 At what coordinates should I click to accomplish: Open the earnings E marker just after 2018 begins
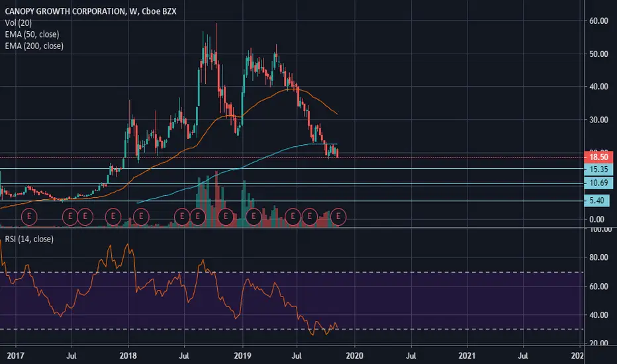[x=141, y=216]
